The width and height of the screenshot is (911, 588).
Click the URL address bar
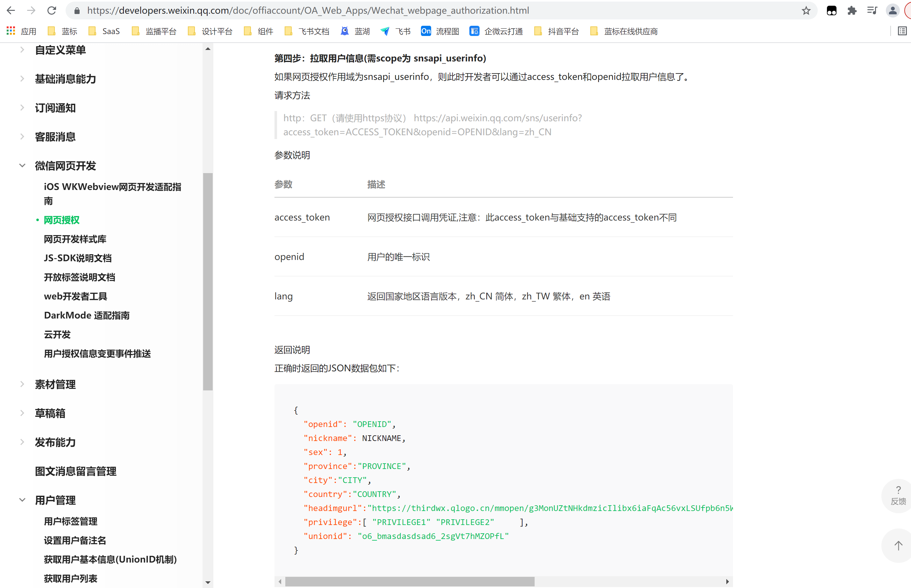point(308,11)
